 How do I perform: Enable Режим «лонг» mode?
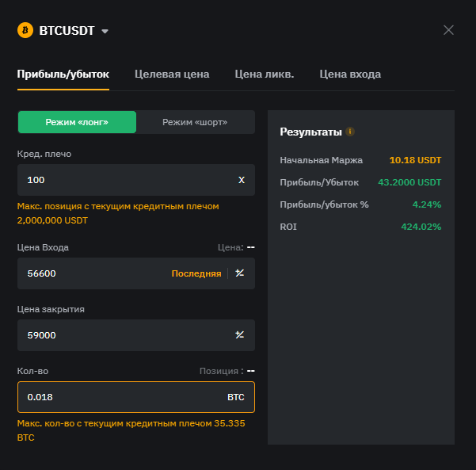[x=77, y=122]
